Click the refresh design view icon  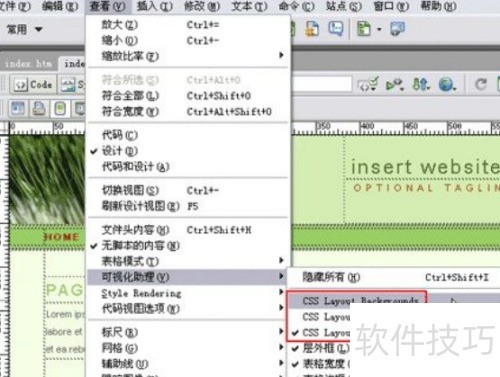pos(480,85)
